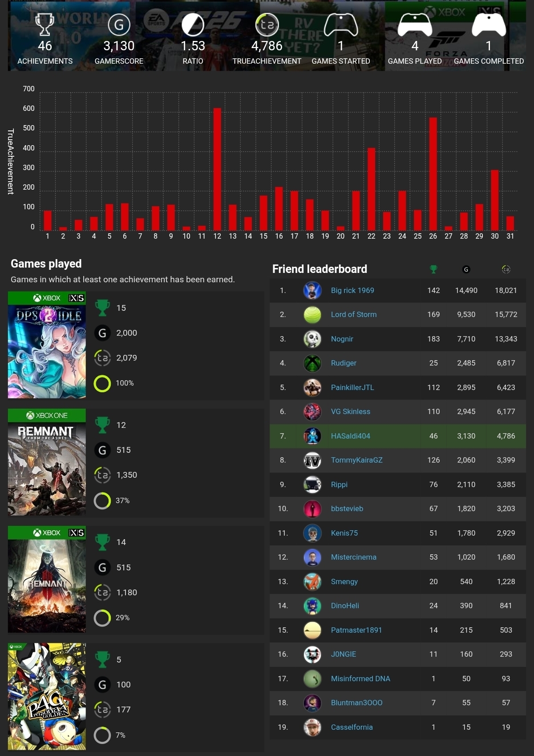Click the 14,490 Gamerscore value
The height and width of the screenshot is (756, 534).
[x=466, y=290]
